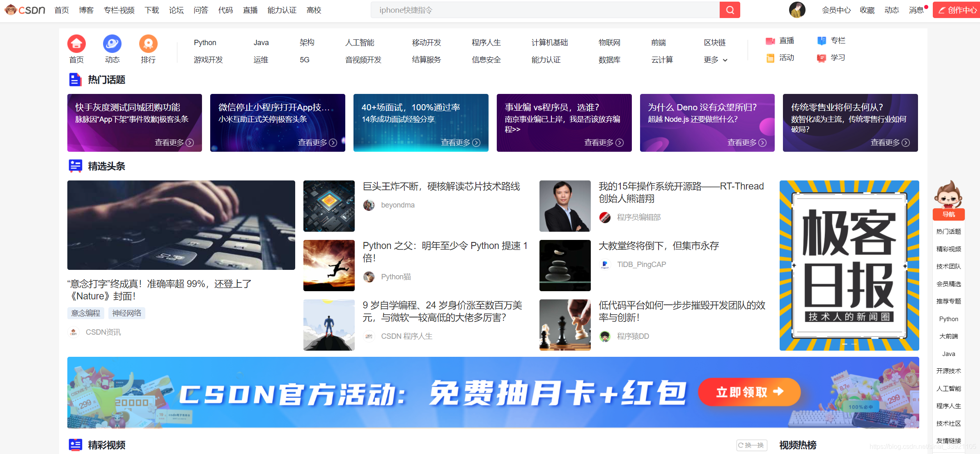The image size is (980, 454).
Task: Expand the 更多 categories dropdown
Action: pos(715,60)
